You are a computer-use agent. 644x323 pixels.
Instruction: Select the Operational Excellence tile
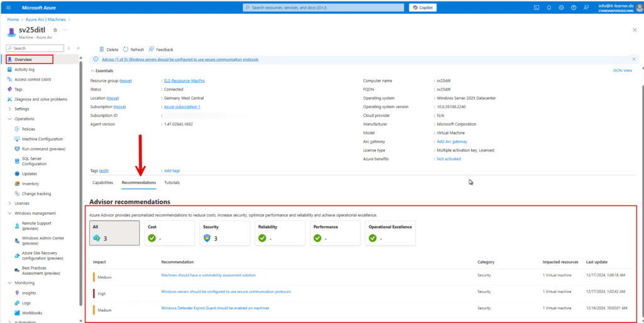pyautogui.click(x=390, y=233)
